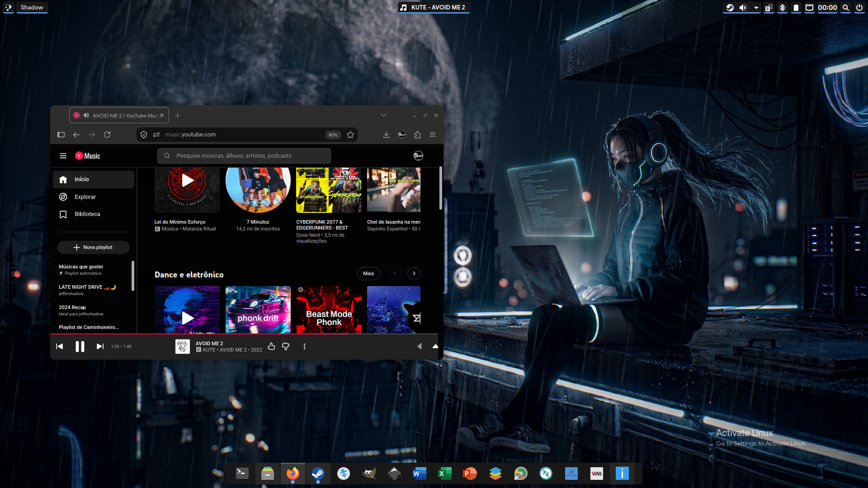The width and height of the screenshot is (868, 488).
Task: Bookmark this page with the star
Action: click(350, 135)
